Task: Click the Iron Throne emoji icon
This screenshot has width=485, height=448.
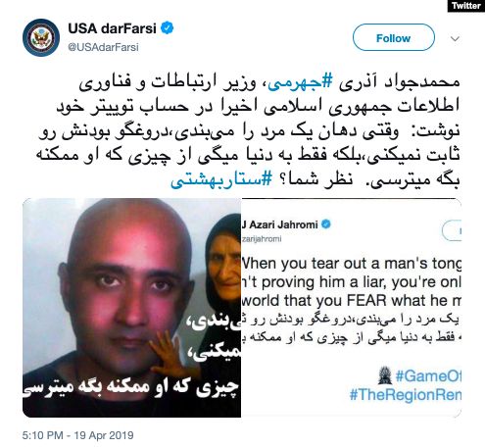Action: point(385,375)
